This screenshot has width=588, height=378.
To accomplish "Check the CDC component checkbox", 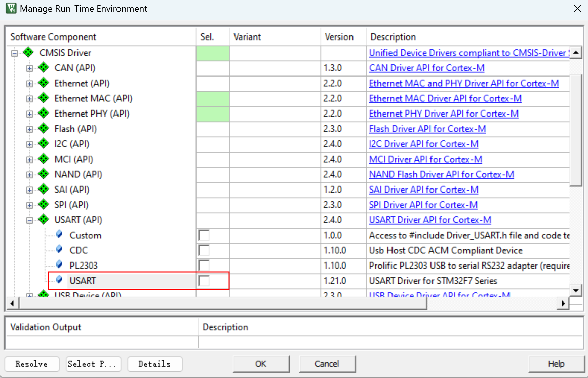I will pos(204,250).
